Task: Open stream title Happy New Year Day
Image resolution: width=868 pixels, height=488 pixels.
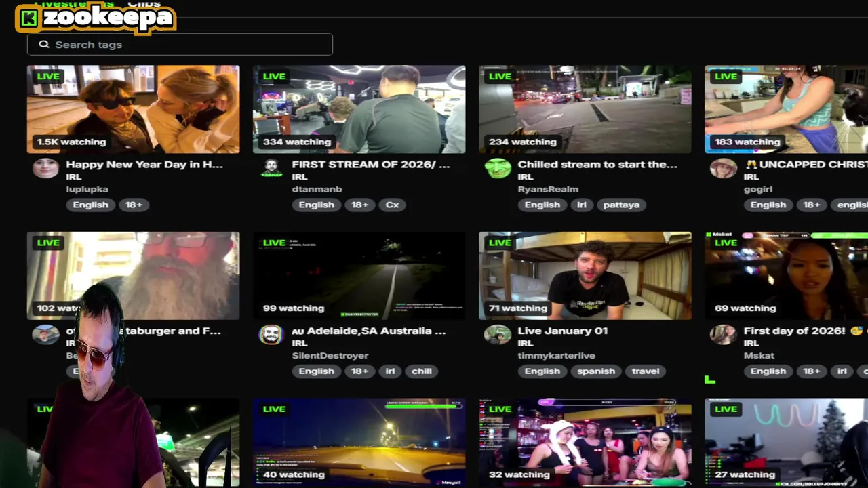Action: pyautogui.click(x=144, y=164)
